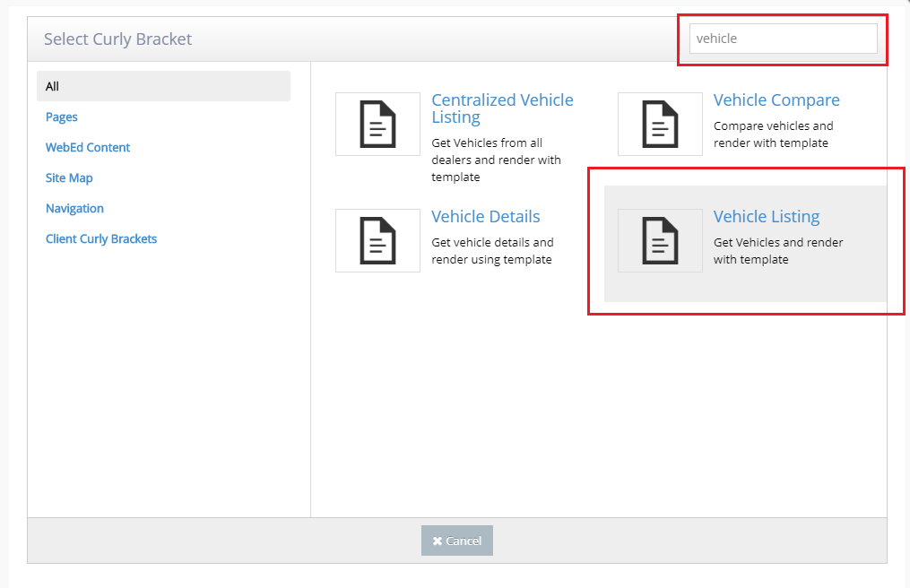Click the Vehicle Compare document icon
910x588 pixels.
coord(660,124)
